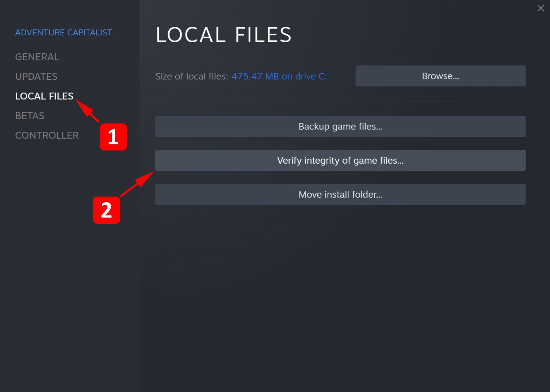Switch to the GENERAL tab
Screen dimensions: 550x392
point(37,57)
